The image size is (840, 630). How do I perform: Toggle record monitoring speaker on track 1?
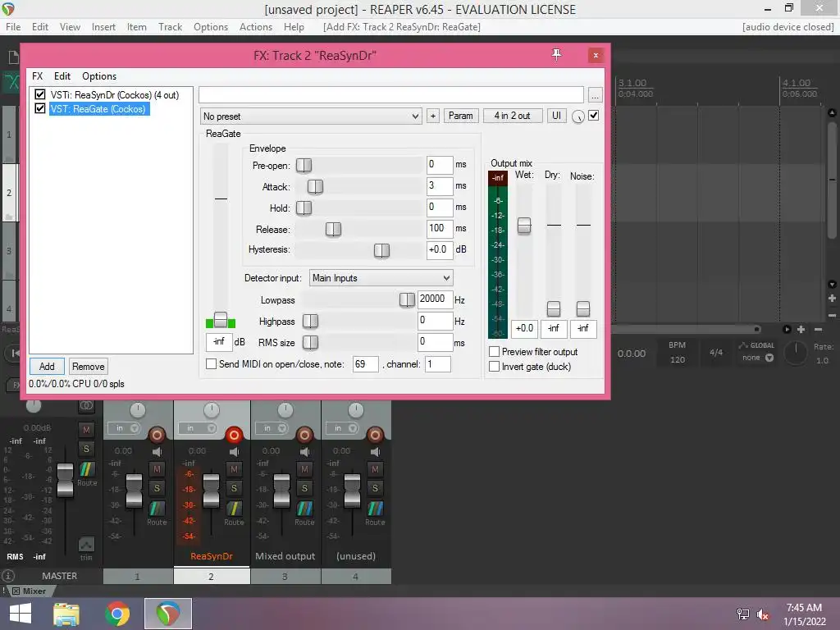157,452
